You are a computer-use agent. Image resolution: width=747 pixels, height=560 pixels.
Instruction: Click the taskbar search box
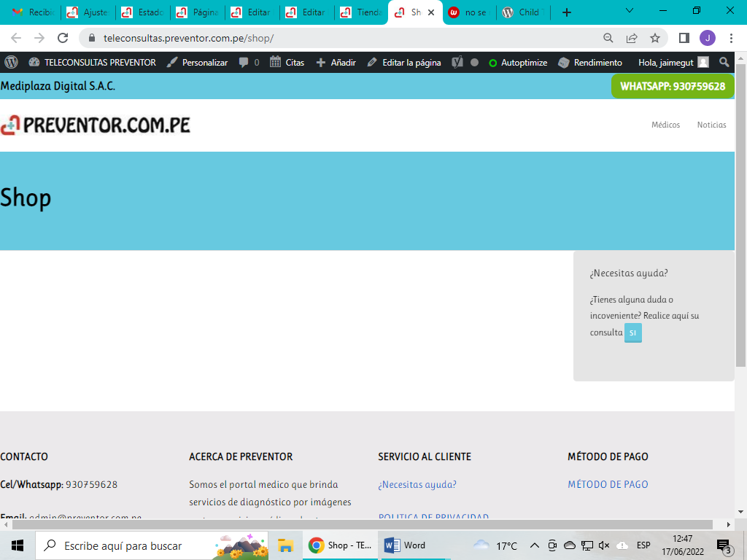(152, 545)
